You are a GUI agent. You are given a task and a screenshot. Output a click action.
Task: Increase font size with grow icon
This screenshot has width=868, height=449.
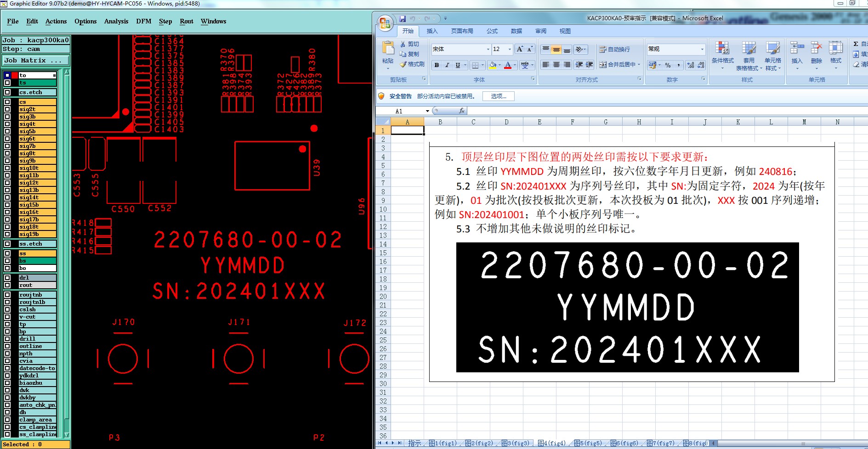point(520,49)
